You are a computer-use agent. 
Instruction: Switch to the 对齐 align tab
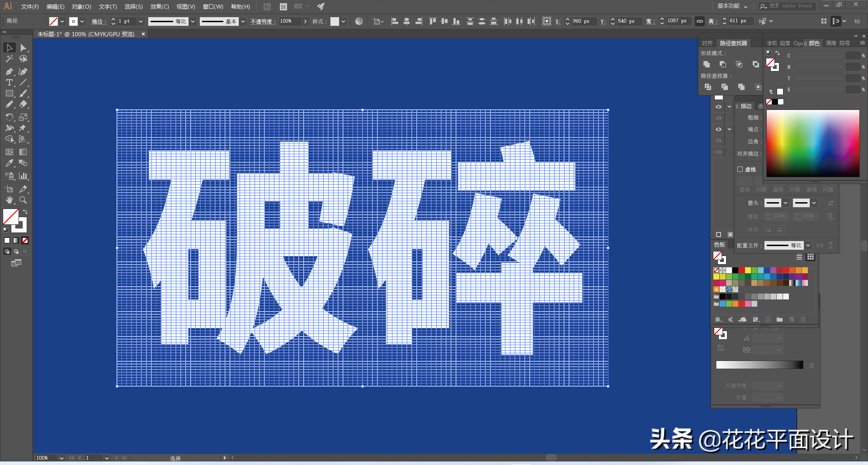707,43
